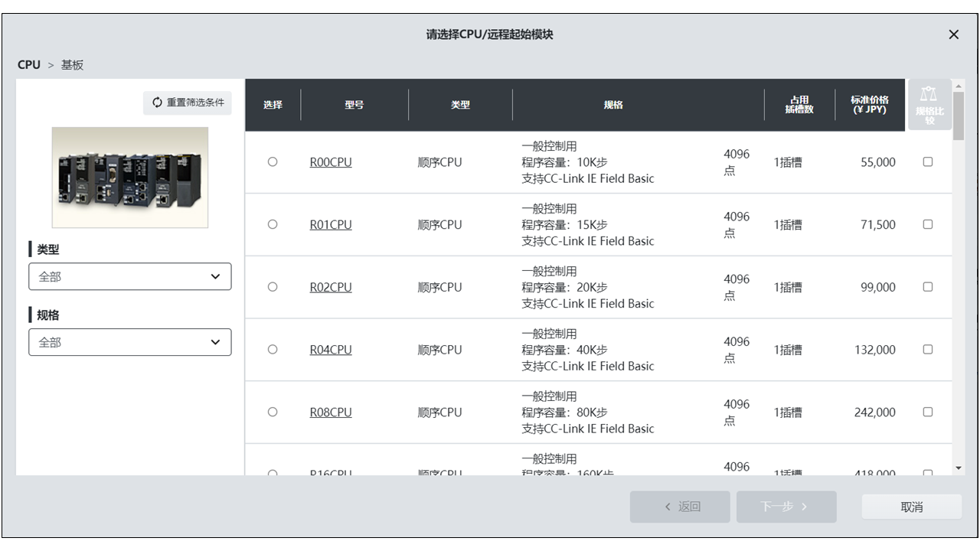Click the 标准价格 column header
Image resolution: width=980 pixels, height=551 pixels.
tap(869, 105)
